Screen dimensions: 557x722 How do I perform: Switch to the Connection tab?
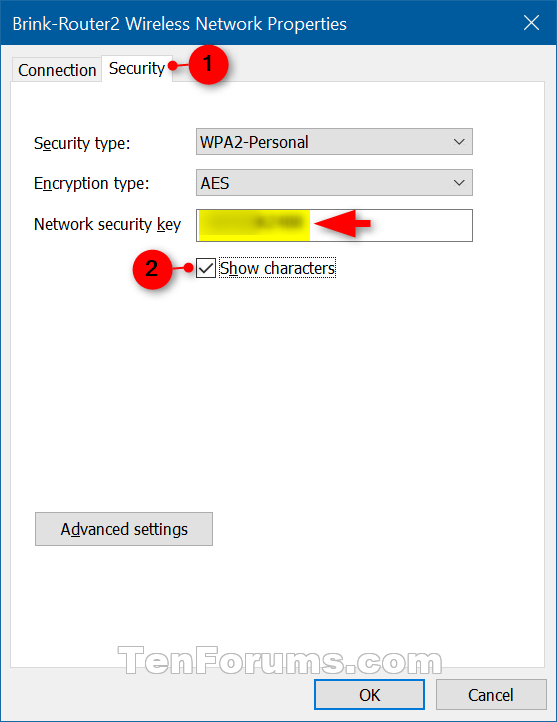(x=57, y=70)
